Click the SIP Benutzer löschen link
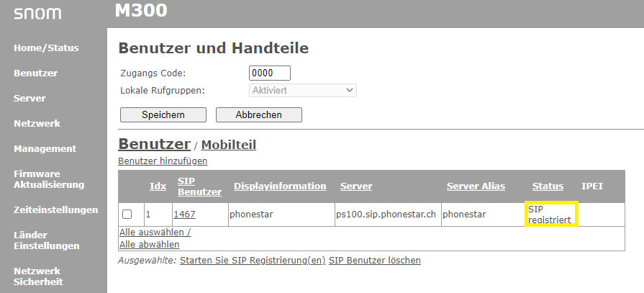This screenshot has height=293, width=644. [375, 261]
